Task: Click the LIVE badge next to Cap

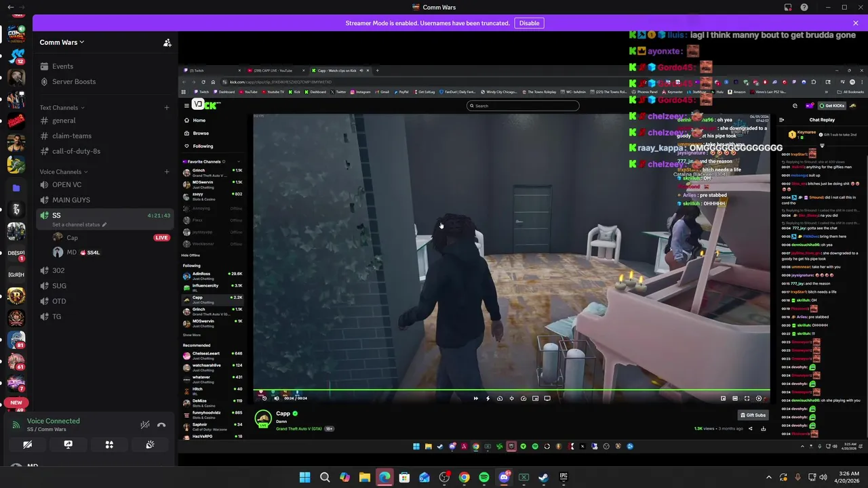Action: click(161, 238)
